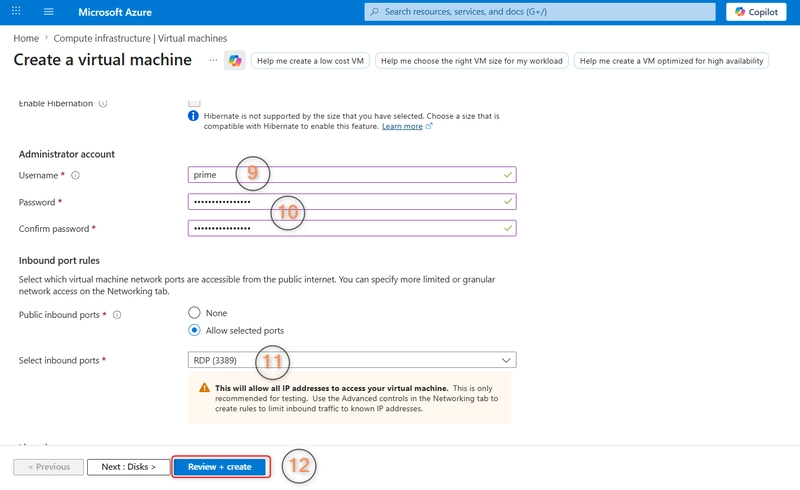
Task: Open the more options ellipsis beside title
Action: coord(213,60)
